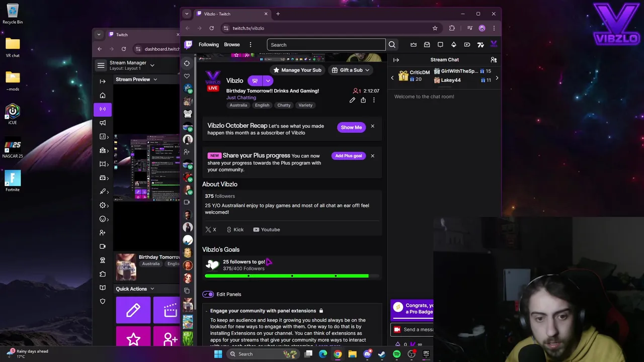Open the Kick social link
Screen dimensions: 644x362
(235, 230)
